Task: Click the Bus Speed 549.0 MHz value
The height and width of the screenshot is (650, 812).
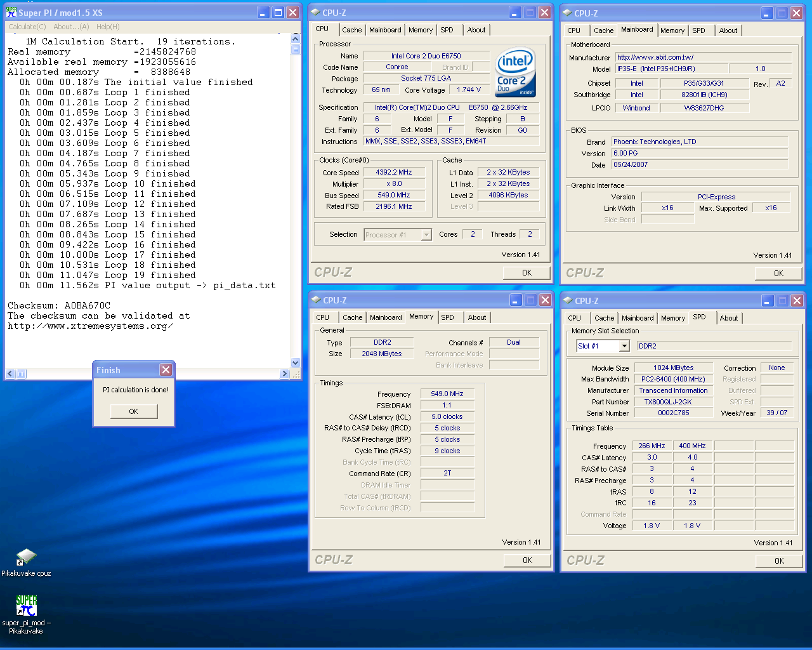Action: coord(394,195)
